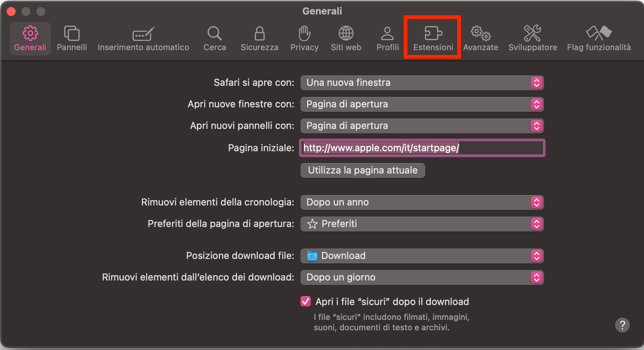
Task: Click the help question mark button
Action: coord(623,325)
